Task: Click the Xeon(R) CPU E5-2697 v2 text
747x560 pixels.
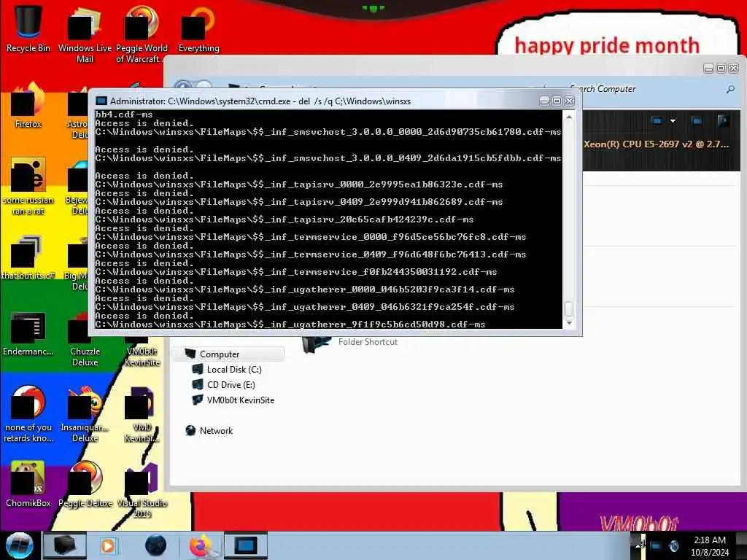Action: pos(656,144)
